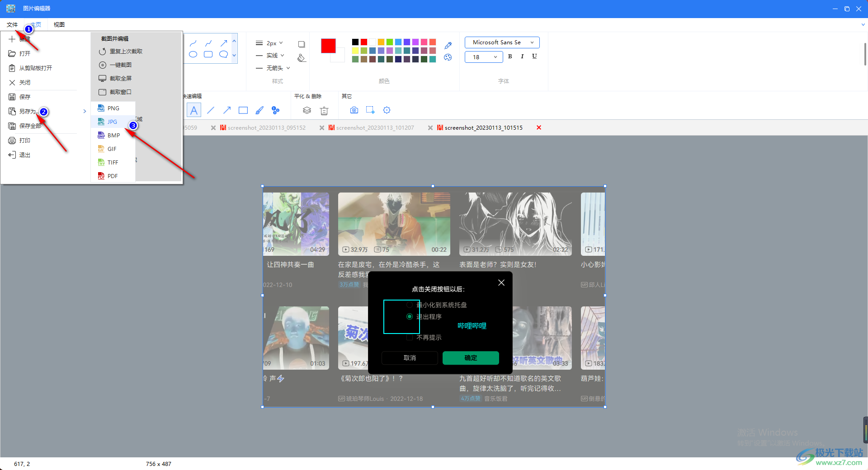Click the large red foreground color box

point(329,46)
